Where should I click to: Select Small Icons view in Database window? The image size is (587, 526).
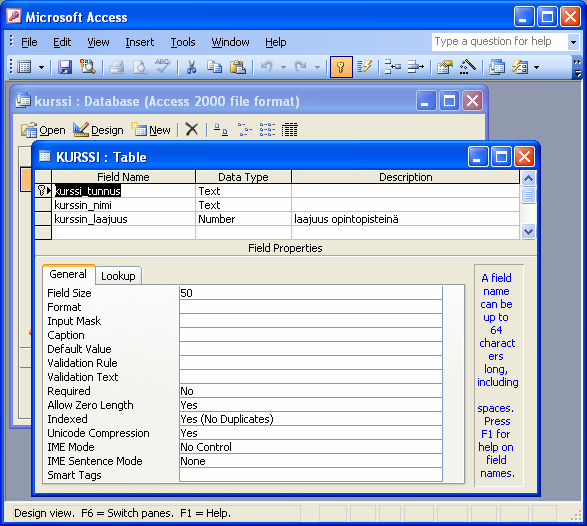click(x=244, y=130)
